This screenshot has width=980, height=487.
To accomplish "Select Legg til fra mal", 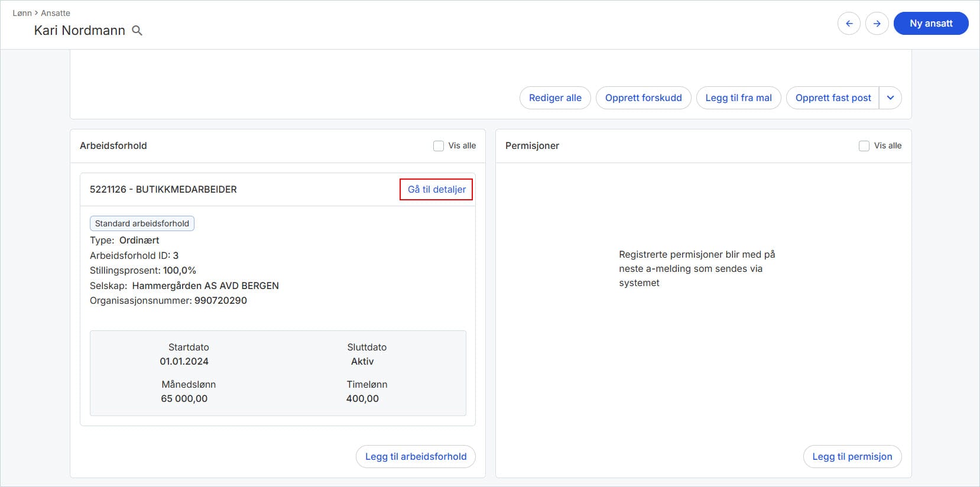I will tap(738, 98).
